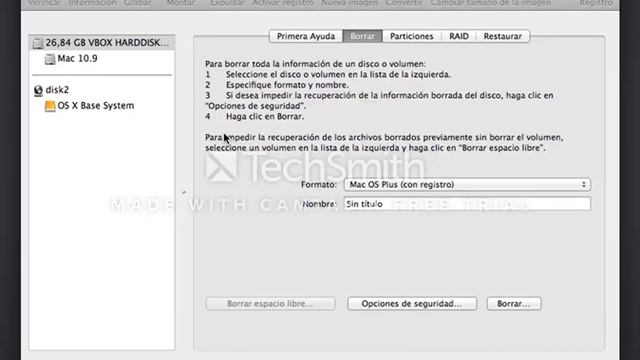Click the Borrar... button at the bottom
640x360 pixels.
(514, 304)
